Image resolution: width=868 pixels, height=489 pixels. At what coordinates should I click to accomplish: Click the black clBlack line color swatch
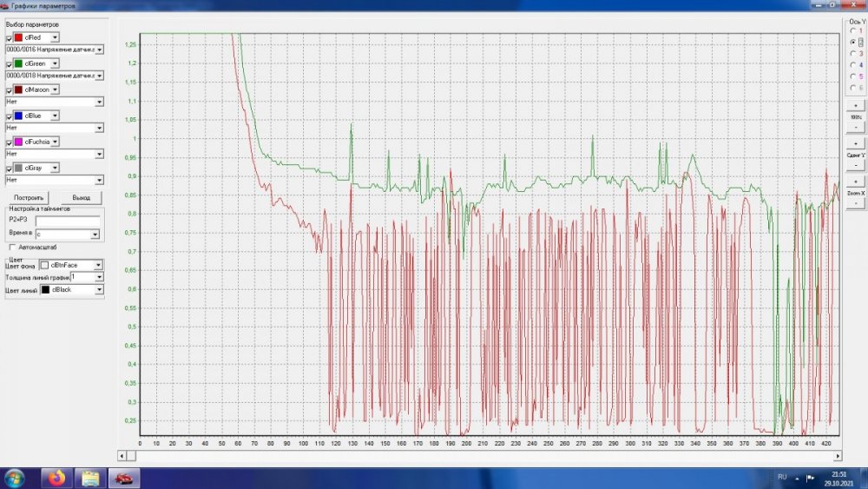point(45,289)
